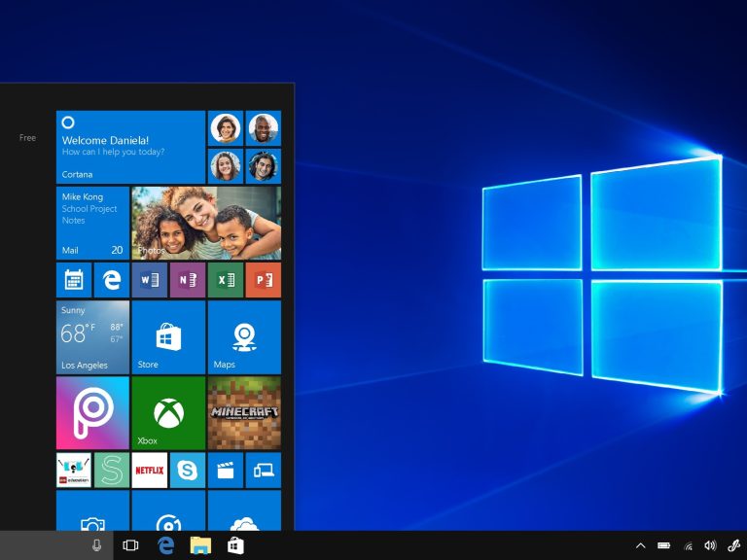
Task: Open the Skype tile
Action: 188,470
